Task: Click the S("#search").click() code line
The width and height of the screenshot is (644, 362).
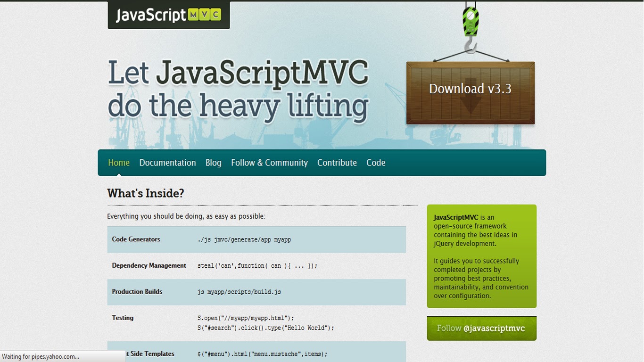Action: click(266, 328)
